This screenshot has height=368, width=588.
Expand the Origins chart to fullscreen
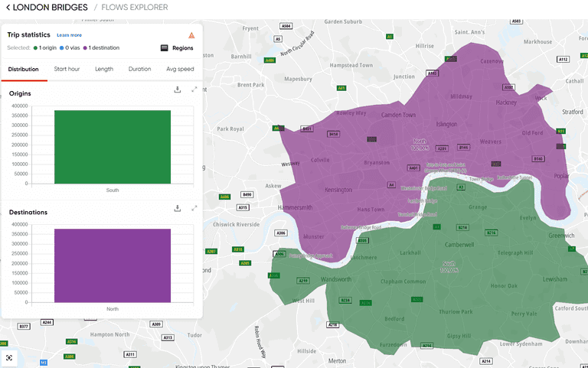click(x=194, y=90)
